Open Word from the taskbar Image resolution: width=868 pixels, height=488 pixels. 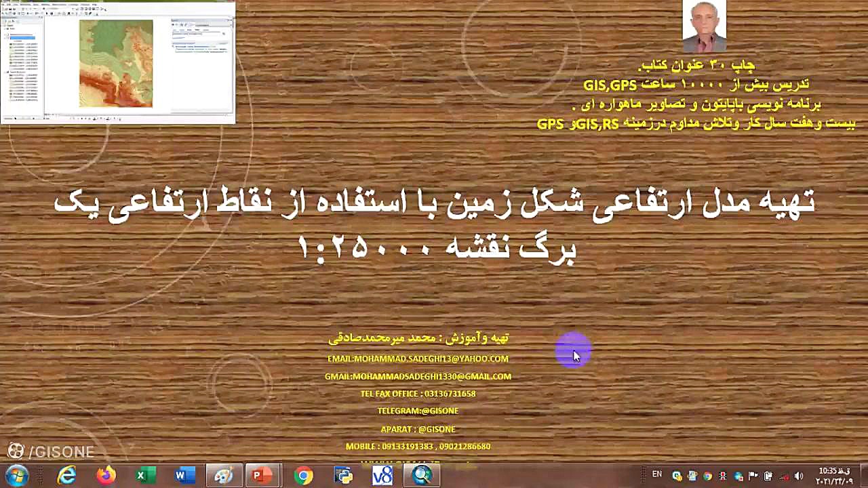point(184,476)
